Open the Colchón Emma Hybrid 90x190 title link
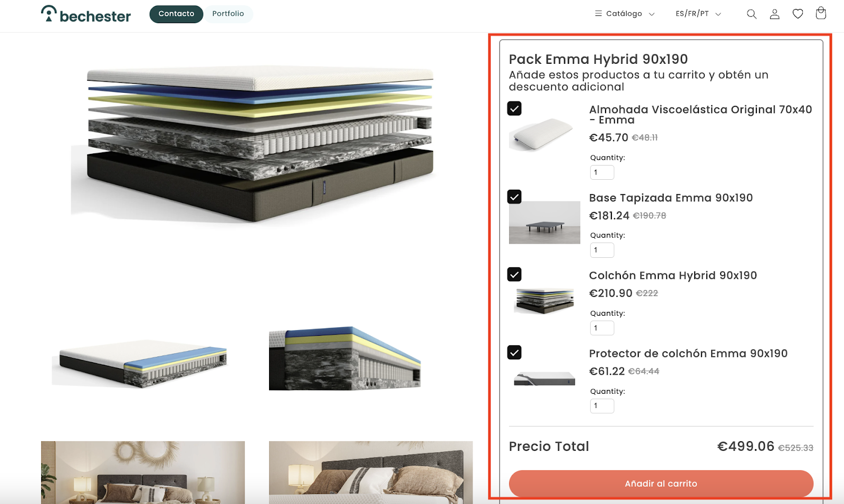844x504 pixels. tap(673, 275)
